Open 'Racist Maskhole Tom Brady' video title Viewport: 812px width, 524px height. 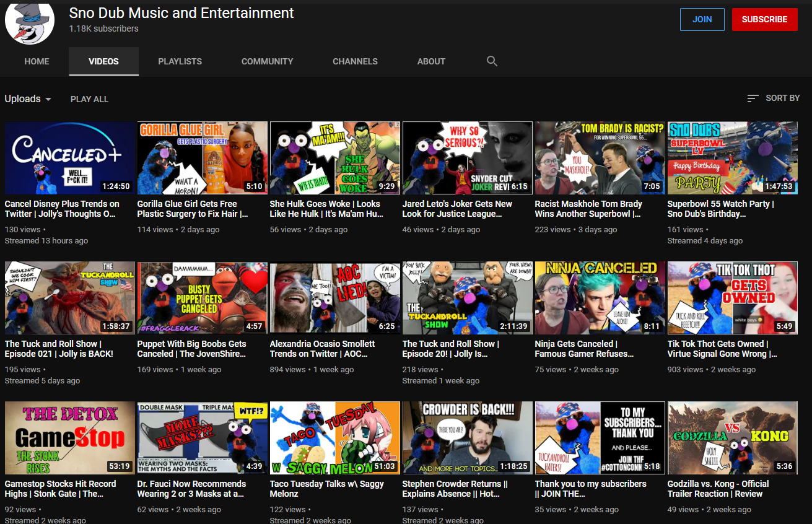(589, 209)
